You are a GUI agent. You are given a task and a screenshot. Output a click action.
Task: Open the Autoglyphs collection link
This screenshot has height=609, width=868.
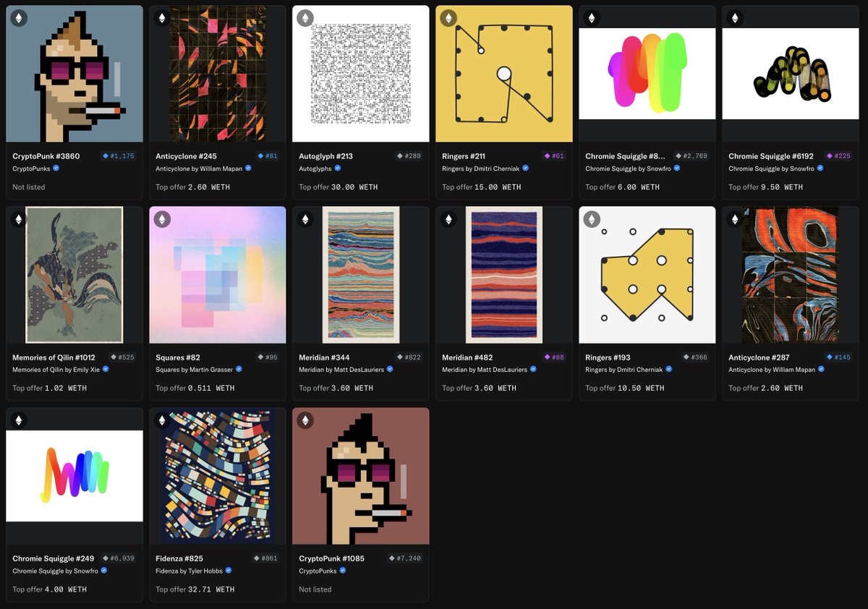click(x=315, y=169)
